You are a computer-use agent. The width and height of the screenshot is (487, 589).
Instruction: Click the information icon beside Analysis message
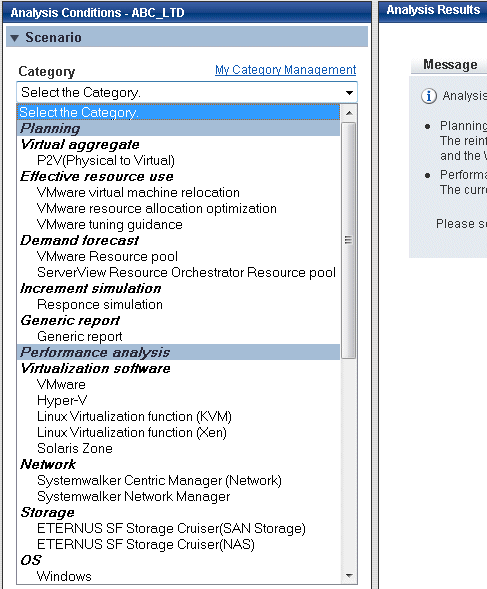(x=429, y=96)
